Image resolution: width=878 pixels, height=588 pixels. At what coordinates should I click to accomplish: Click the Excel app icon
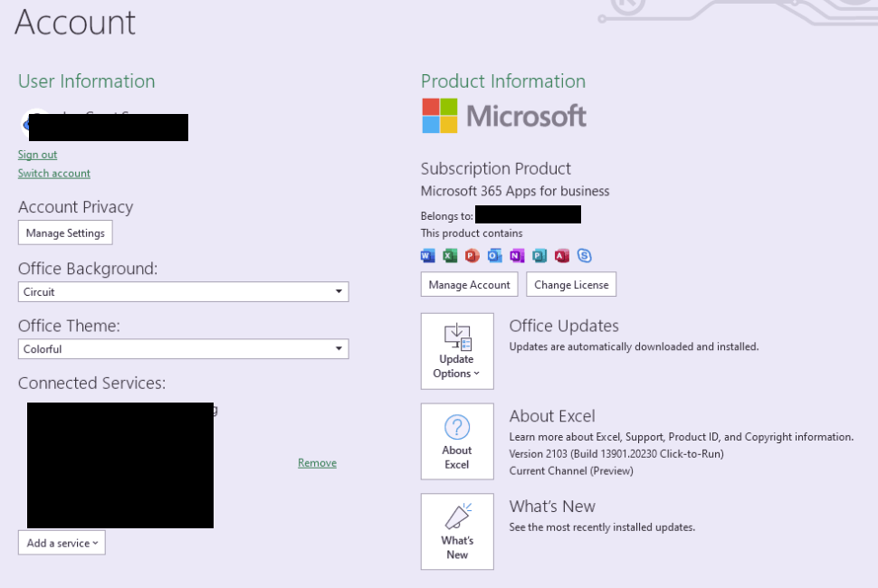coord(450,256)
